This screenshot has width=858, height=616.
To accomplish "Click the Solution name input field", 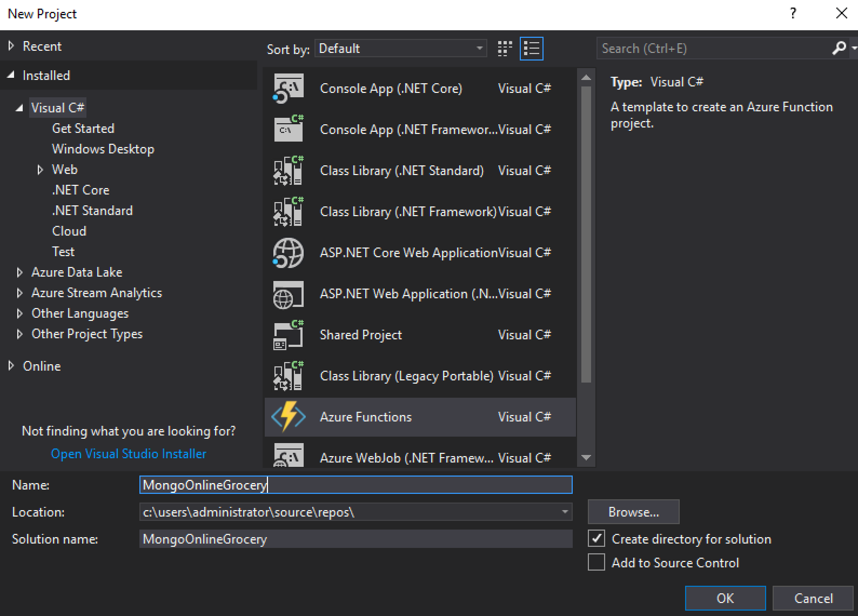I will (x=356, y=539).
